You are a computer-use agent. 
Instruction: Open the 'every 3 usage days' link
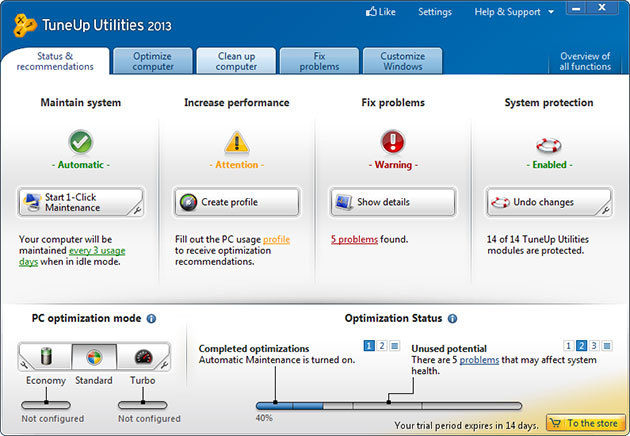pyautogui.click(x=97, y=251)
